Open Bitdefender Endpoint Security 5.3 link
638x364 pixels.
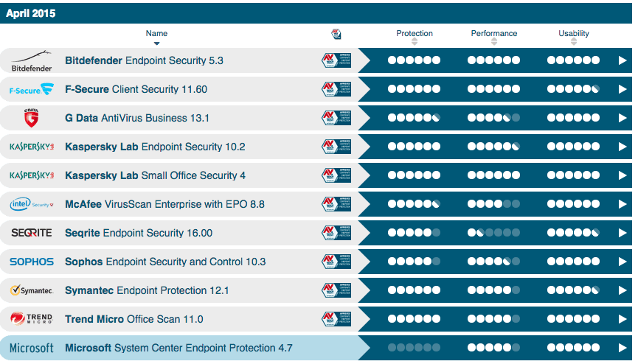tap(144, 60)
